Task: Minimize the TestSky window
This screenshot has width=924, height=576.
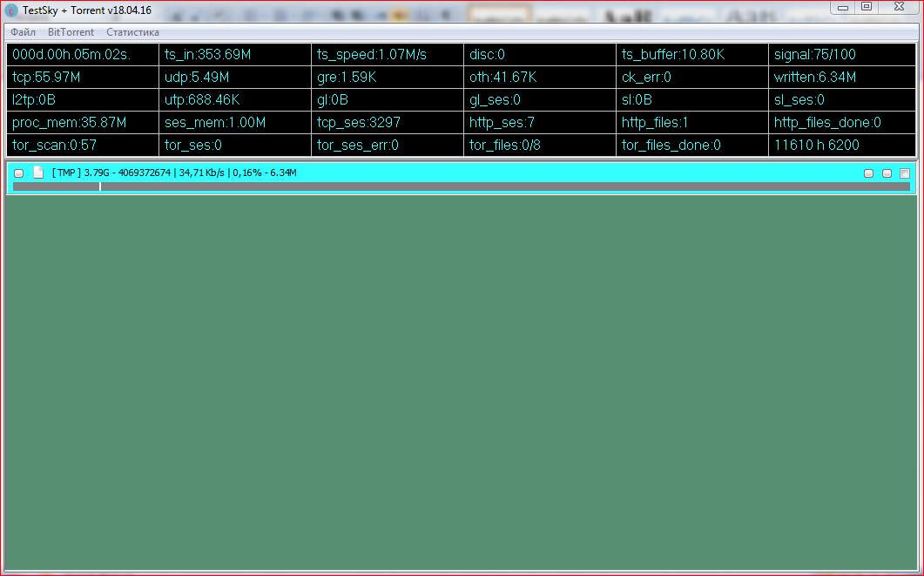Action: (842, 7)
